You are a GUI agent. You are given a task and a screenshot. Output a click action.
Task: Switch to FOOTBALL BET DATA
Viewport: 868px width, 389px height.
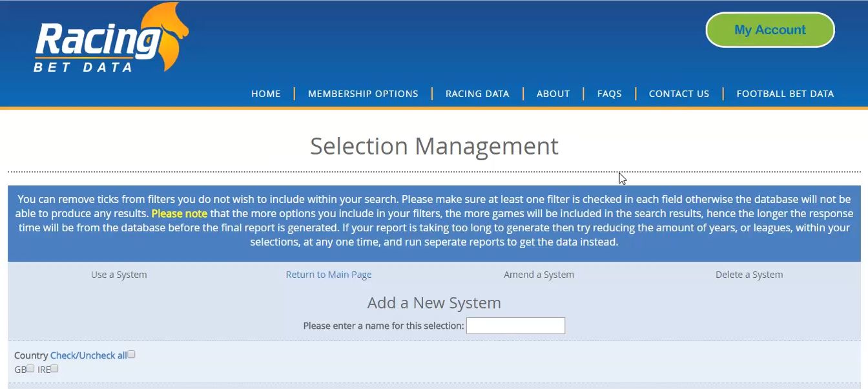(785, 94)
